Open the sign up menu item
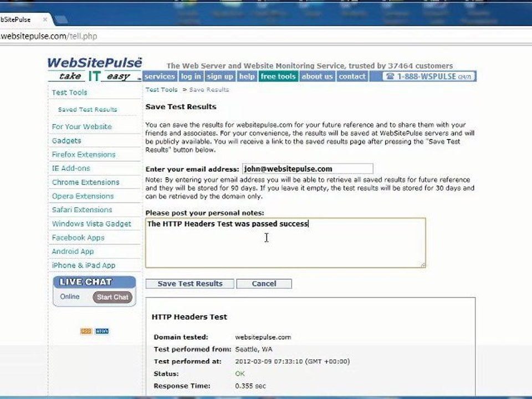 pos(220,76)
